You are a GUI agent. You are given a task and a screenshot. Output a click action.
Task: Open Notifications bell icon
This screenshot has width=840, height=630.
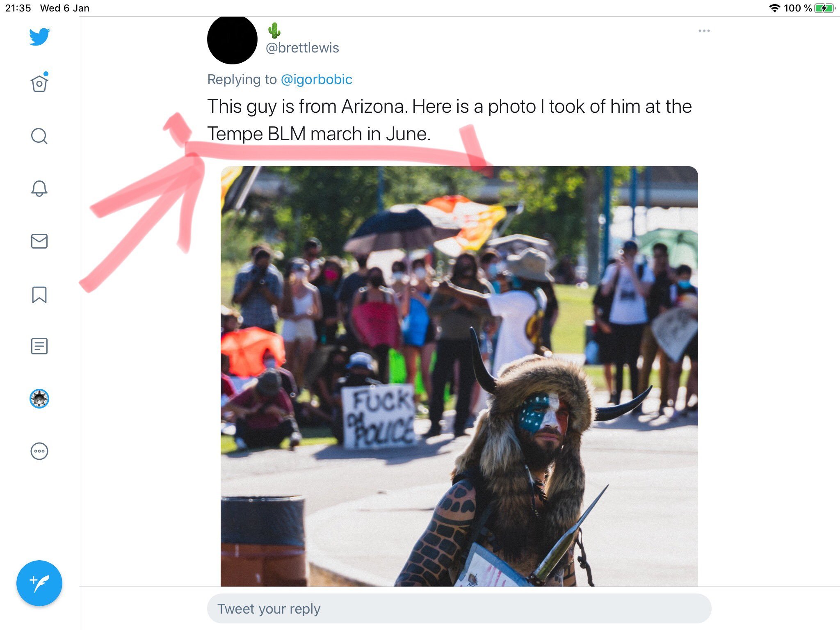coord(39,189)
